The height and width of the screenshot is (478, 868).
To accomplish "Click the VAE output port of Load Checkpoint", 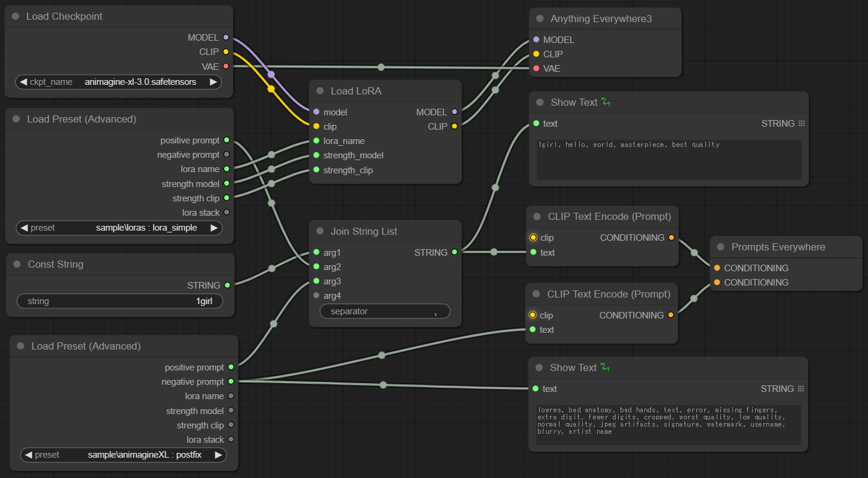I will (226, 66).
